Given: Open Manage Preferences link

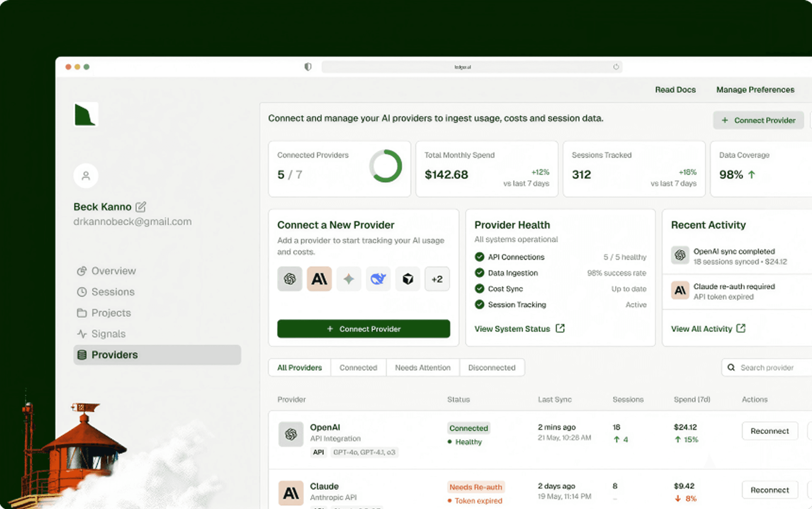Looking at the screenshot, I should pyautogui.click(x=755, y=90).
